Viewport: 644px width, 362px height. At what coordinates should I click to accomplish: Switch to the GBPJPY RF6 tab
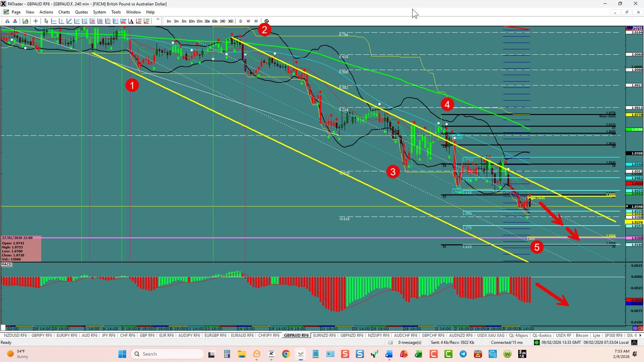pyautogui.click(x=42, y=335)
